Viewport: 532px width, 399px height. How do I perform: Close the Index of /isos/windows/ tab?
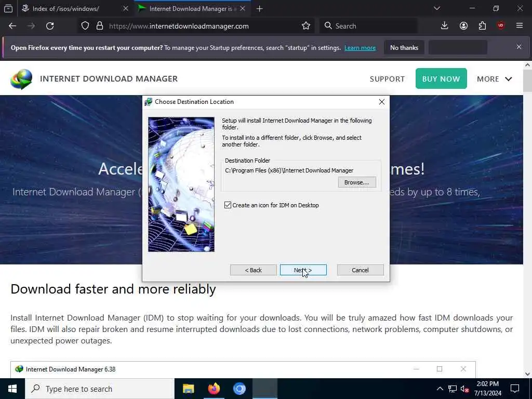point(126,9)
